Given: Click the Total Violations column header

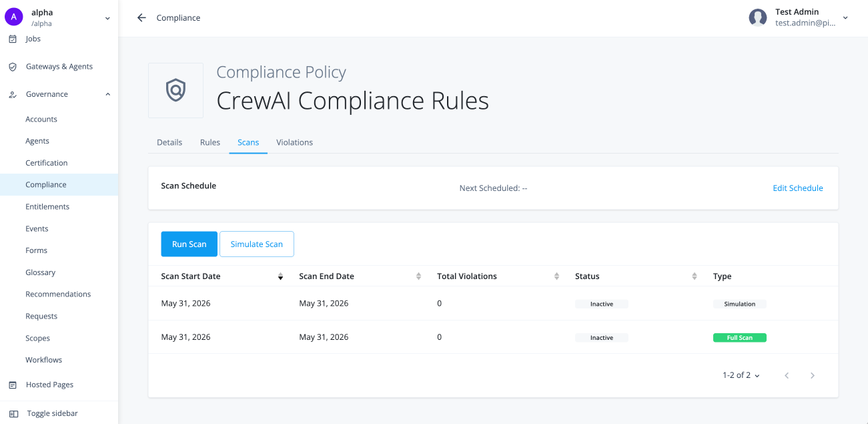Looking at the screenshot, I should (x=467, y=276).
